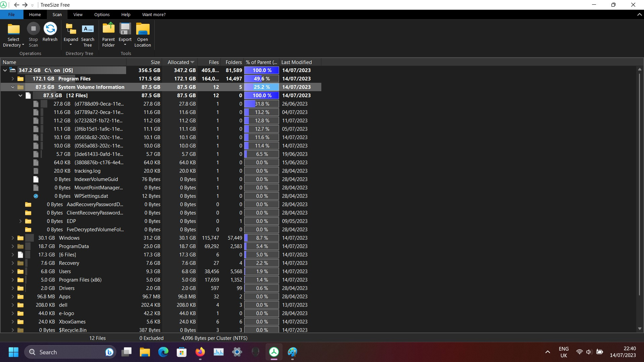This screenshot has height=362, width=644.
Task: Collapse the ribbon with the top-right chevron
Action: pyautogui.click(x=639, y=15)
